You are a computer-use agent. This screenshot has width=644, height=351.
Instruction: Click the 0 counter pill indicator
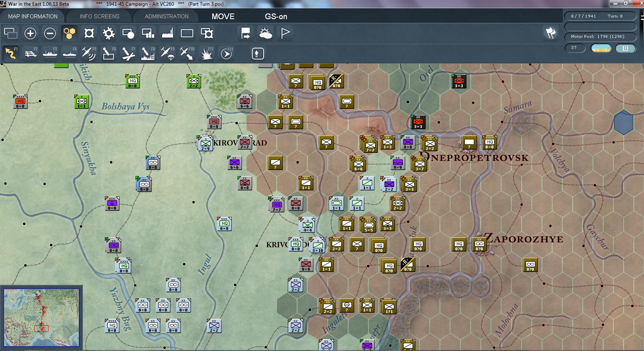(x=625, y=49)
